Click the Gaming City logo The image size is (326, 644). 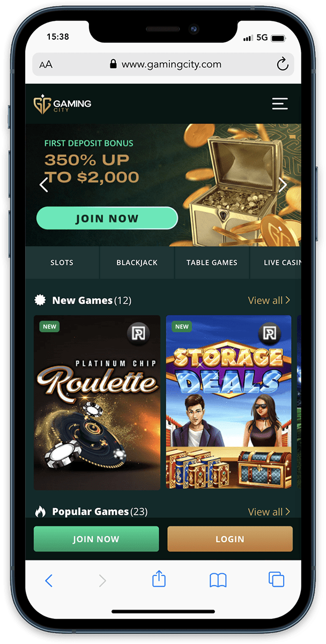point(62,104)
